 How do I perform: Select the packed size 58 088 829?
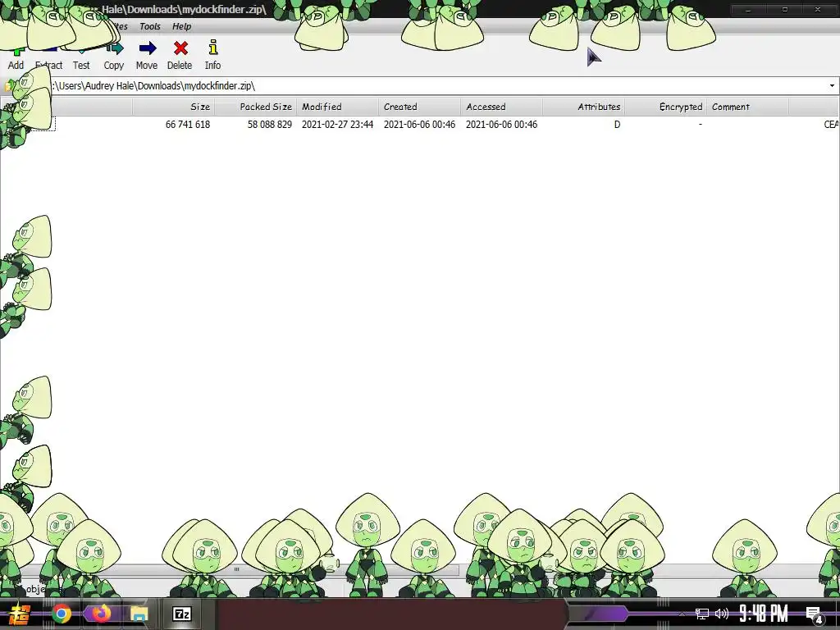point(269,125)
